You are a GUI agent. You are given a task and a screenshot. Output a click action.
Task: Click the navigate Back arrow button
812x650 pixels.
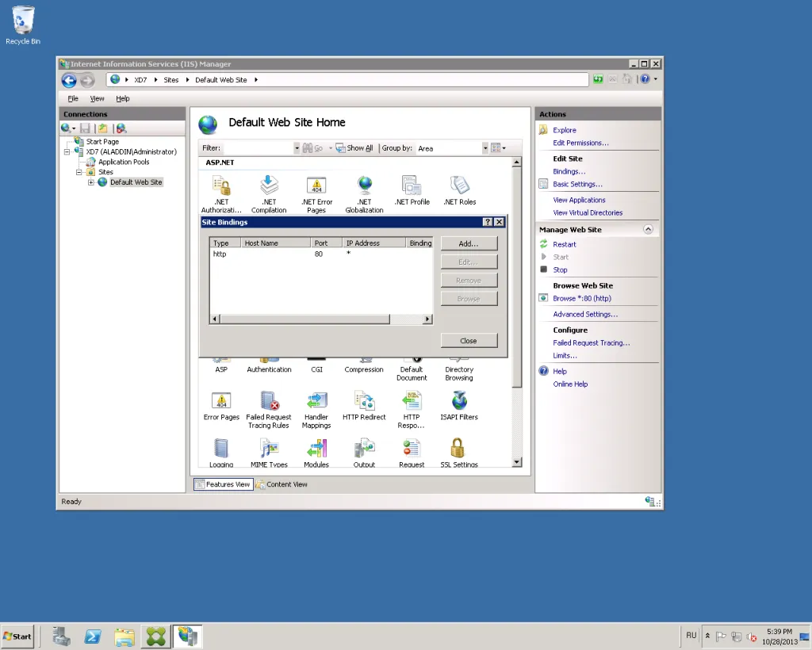[x=69, y=80]
